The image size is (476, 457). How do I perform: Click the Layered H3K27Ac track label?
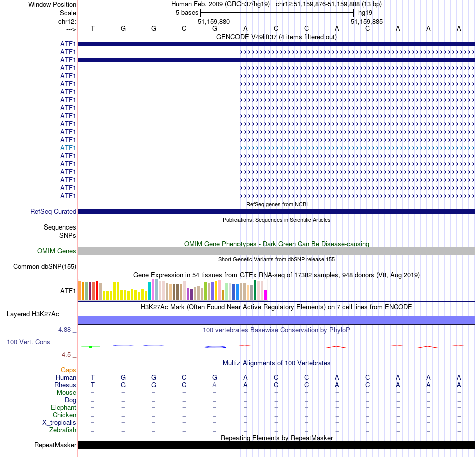coord(33,314)
